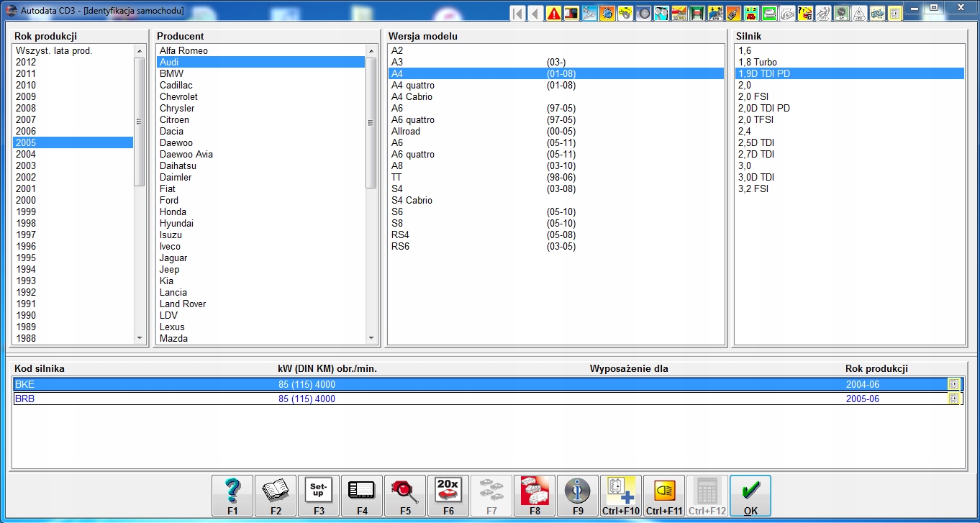Click the F6 20x car button
The image size is (980, 523).
pos(448,496)
